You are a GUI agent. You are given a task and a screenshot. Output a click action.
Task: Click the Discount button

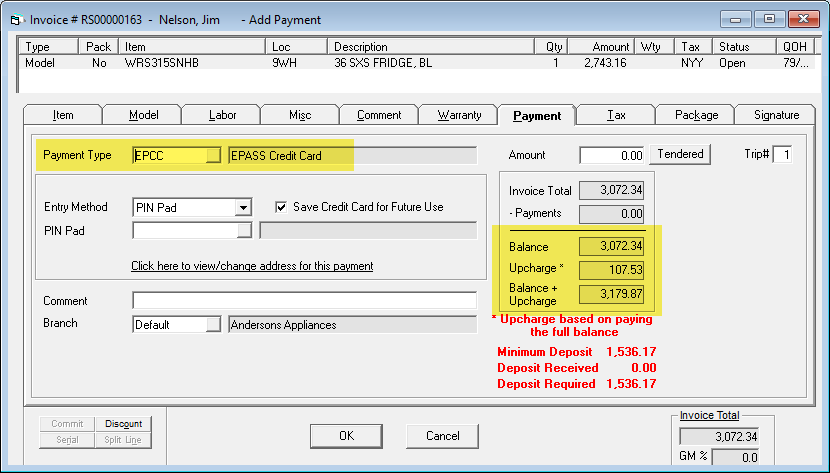(x=123, y=424)
